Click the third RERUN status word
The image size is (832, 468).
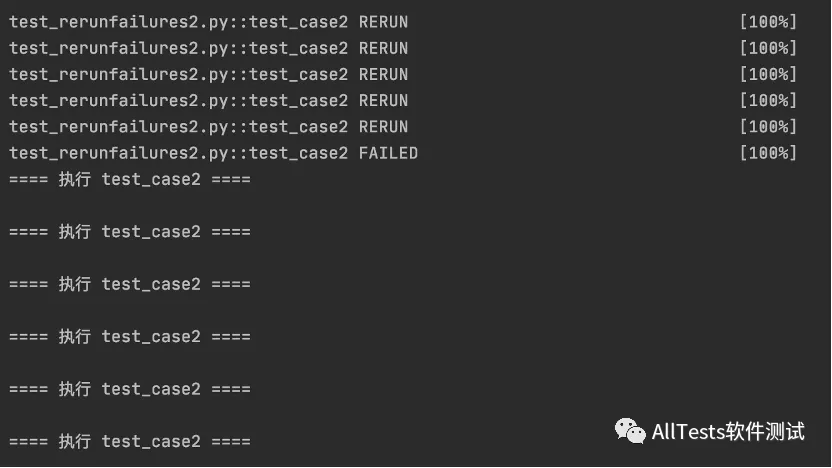pyautogui.click(x=383, y=74)
